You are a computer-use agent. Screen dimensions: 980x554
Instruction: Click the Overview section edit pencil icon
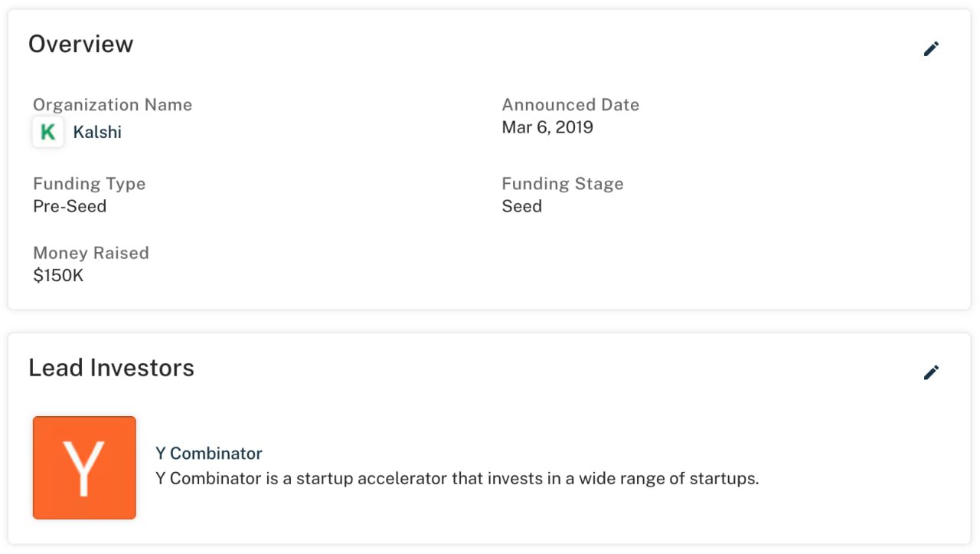click(x=931, y=49)
